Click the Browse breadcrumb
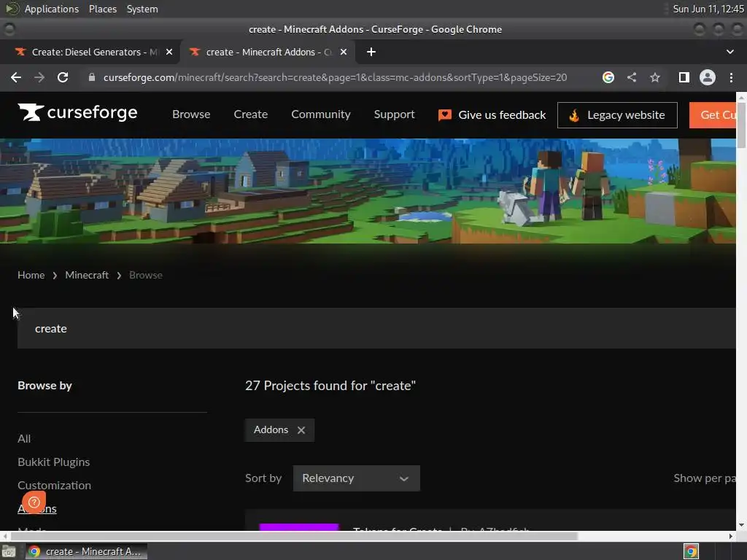 (146, 275)
